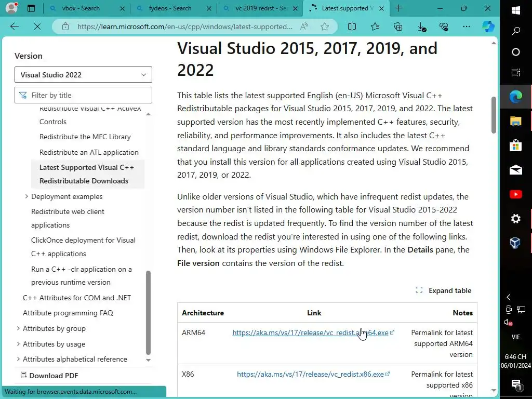The width and height of the screenshot is (532, 399).
Task: Open Attribute programming FAQ
Action: (x=68, y=313)
